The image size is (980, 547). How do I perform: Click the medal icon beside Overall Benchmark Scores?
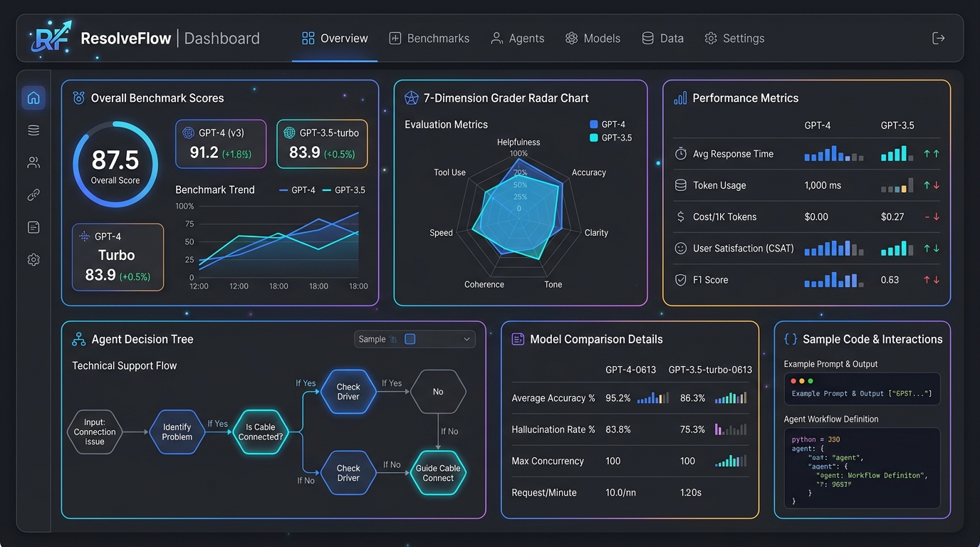point(79,98)
